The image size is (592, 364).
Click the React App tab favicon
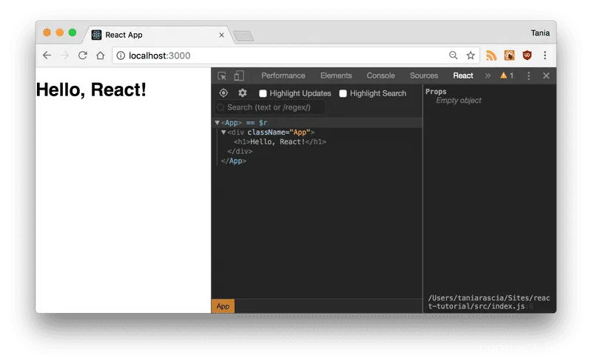tap(97, 35)
